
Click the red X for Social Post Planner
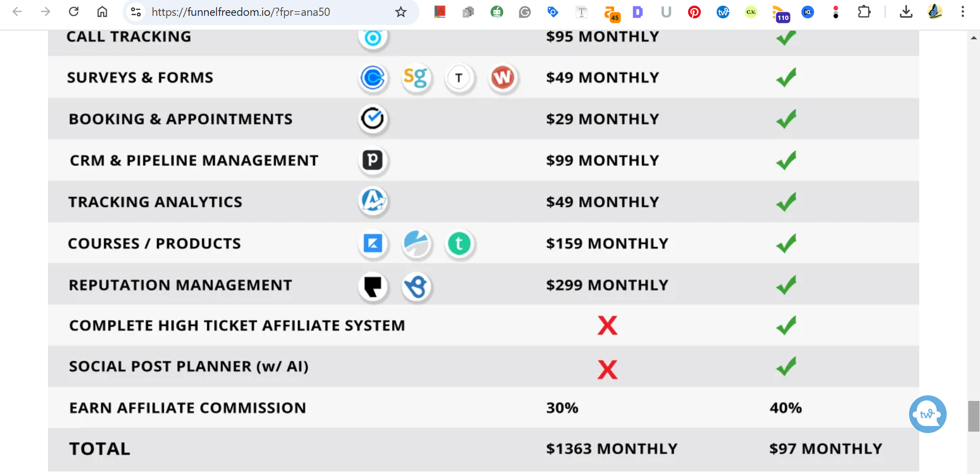607,369
